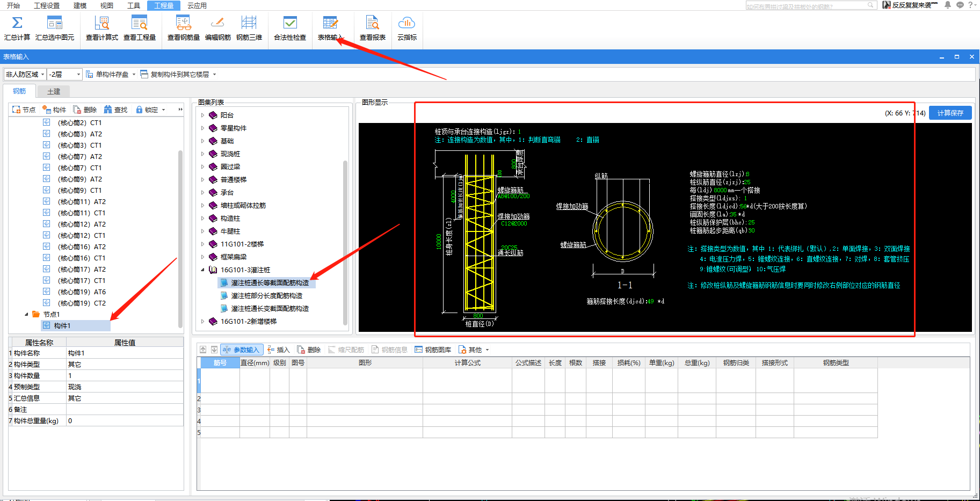Move the rebar row down with the down arrow icon

pyautogui.click(x=214, y=350)
